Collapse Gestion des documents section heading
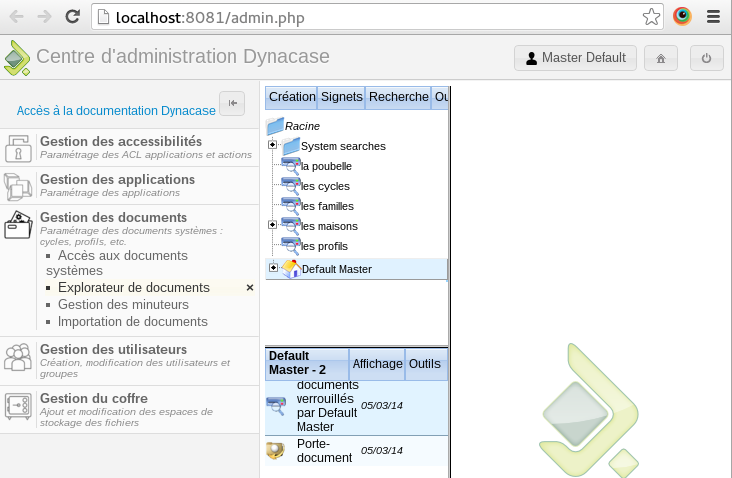 (113, 218)
